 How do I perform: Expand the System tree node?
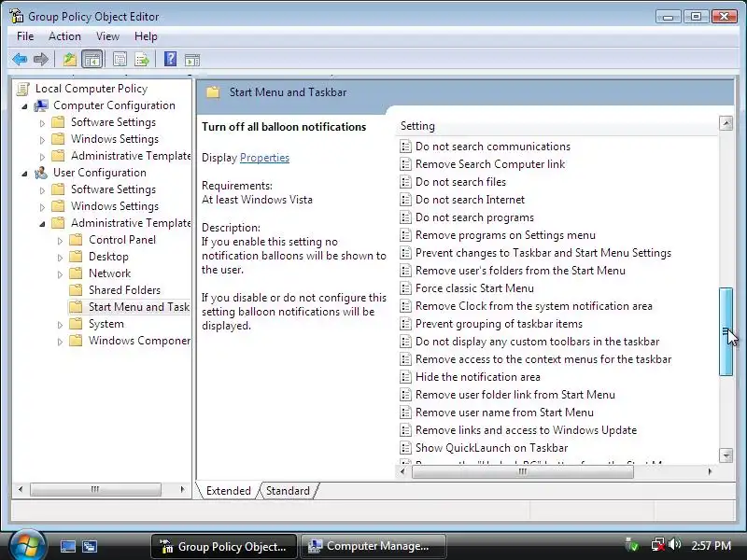click(60, 325)
